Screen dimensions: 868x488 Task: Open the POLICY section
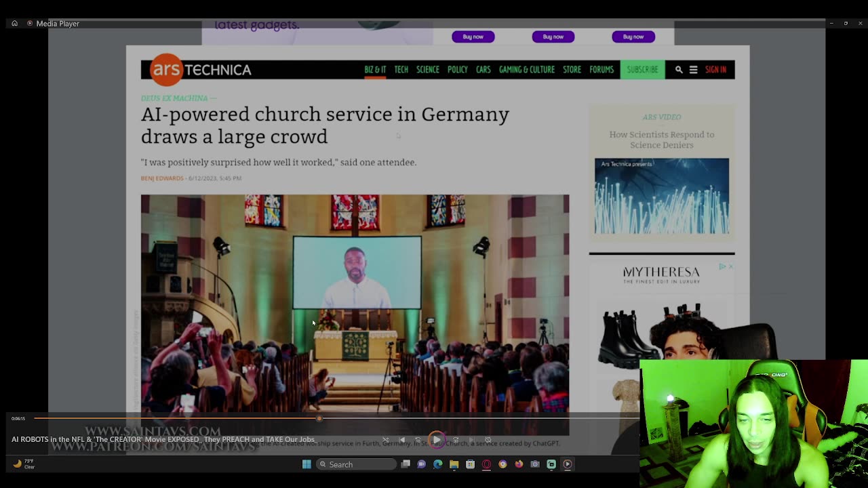(458, 70)
